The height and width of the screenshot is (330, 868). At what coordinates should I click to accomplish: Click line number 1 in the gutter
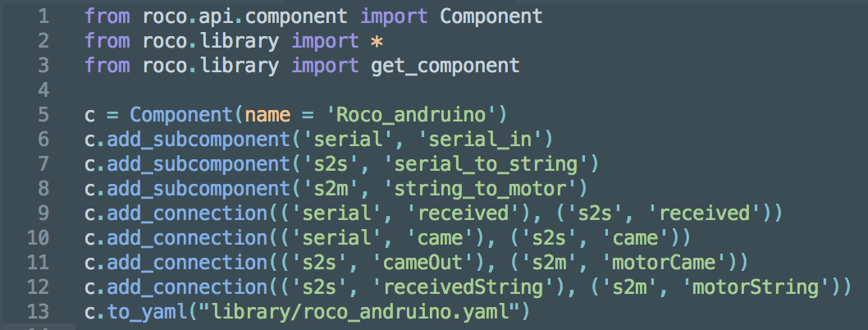pyautogui.click(x=43, y=16)
